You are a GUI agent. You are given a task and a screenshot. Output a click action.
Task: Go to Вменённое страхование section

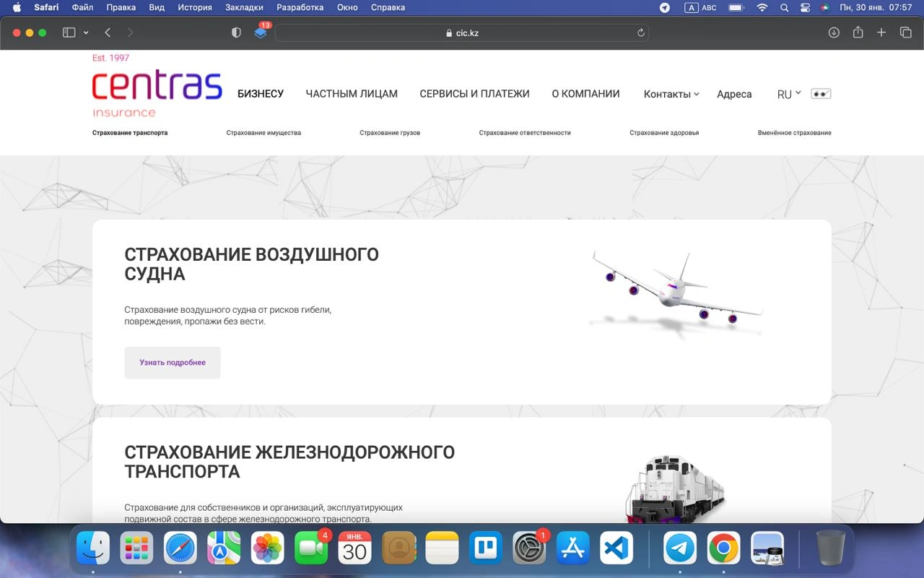tap(794, 133)
